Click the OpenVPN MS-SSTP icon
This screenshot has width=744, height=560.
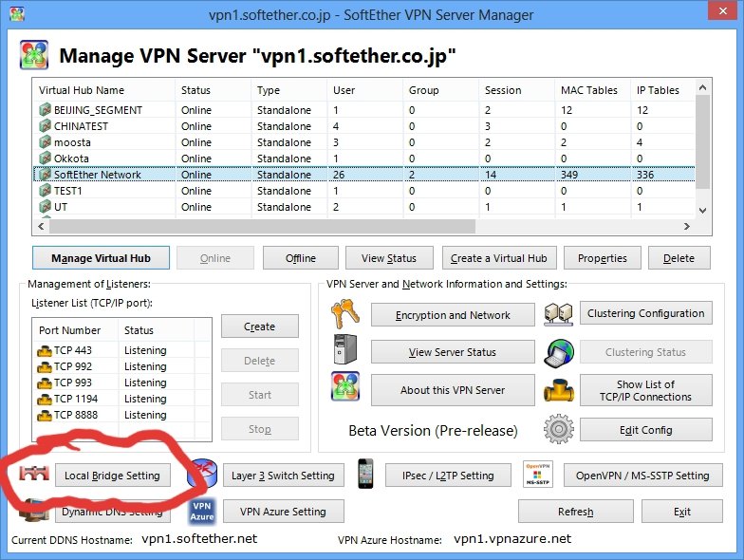click(x=537, y=474)
